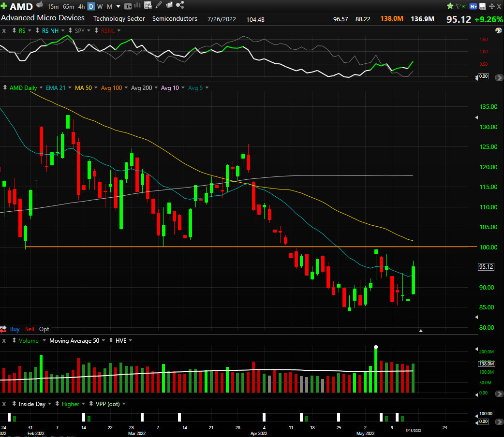The width and height of the screenshot is (504, 437).
Task: Click the 0.00 marker on RS axis
Action: tap(483, 76)
